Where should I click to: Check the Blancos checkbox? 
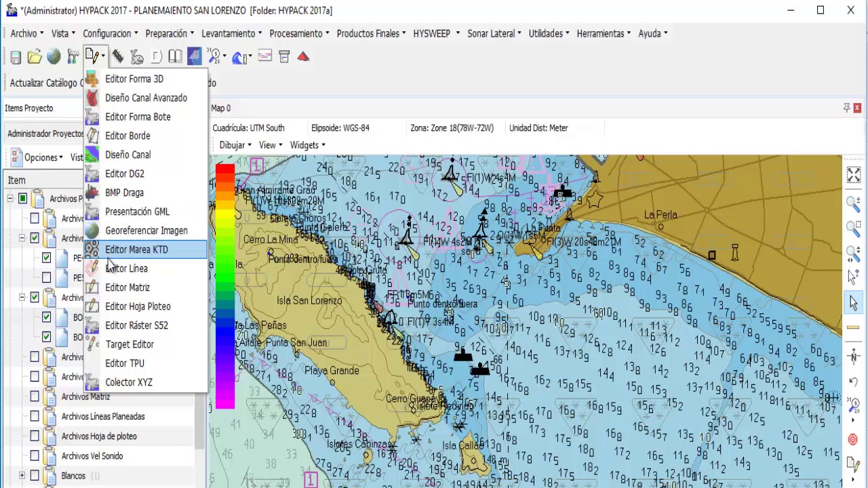click(x=35, y=475)
